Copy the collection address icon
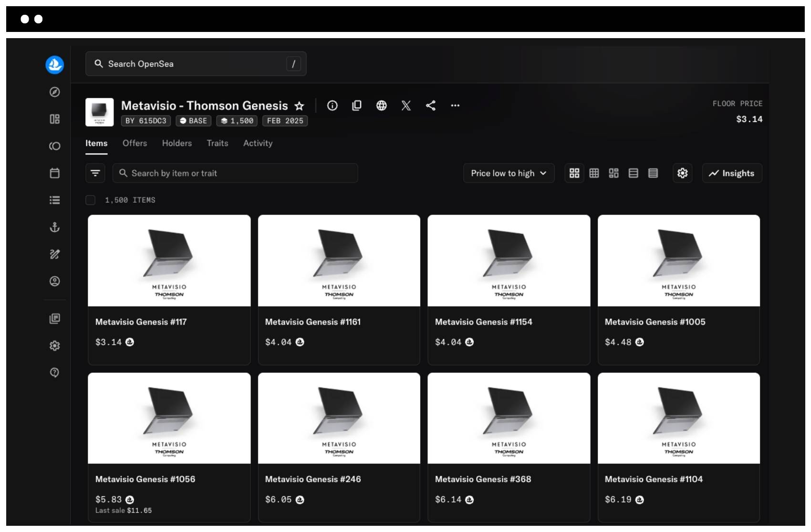 (x=357, y=106)
